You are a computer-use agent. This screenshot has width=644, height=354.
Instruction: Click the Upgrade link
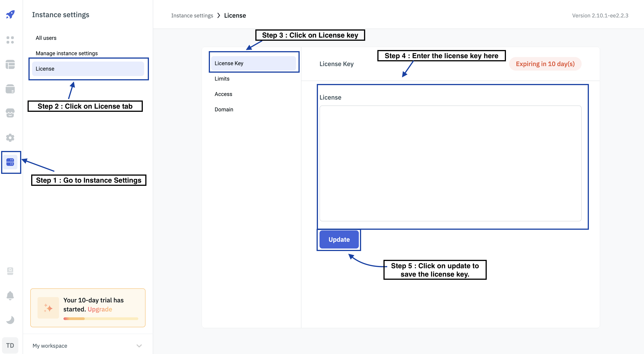(x=100, y=309)
